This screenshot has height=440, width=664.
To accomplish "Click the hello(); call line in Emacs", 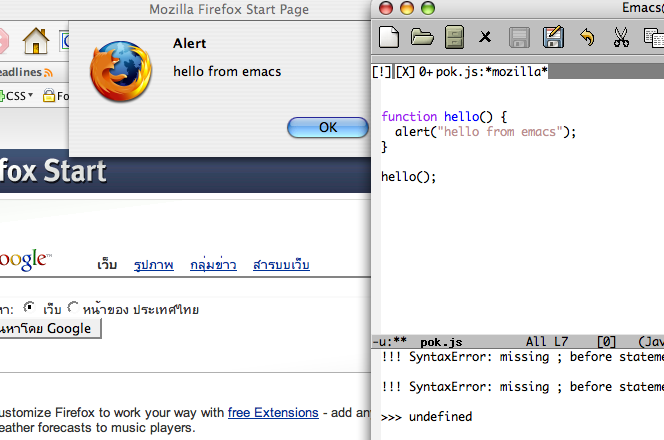I will pyautogui.click(x=408, y=177).
